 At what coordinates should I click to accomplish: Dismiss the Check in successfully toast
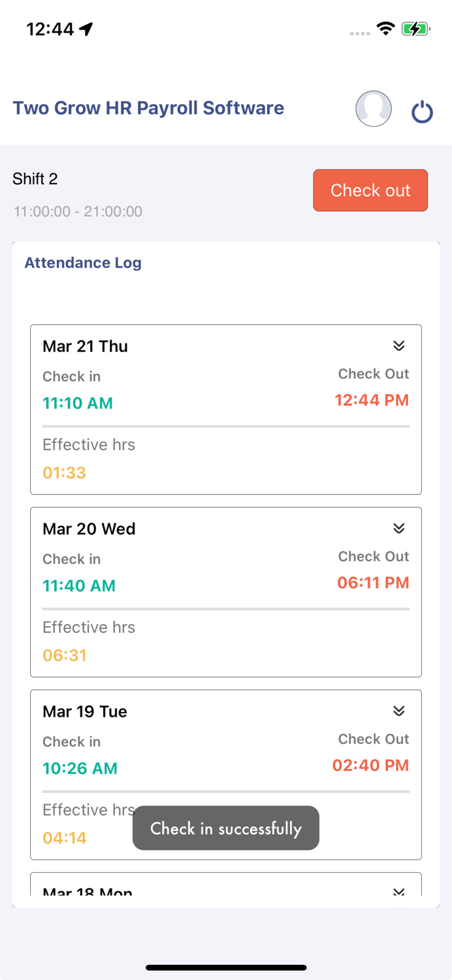coord(226,828)
